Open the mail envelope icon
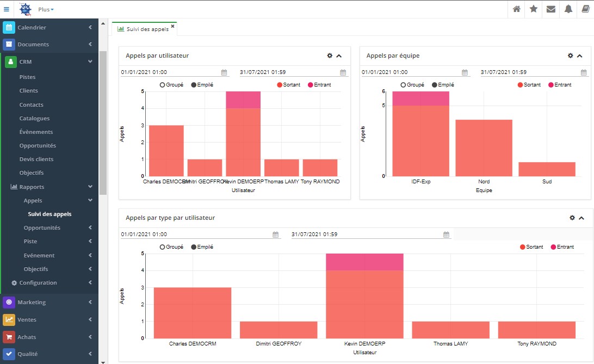The image size is (594, 364). (x=551, y=9)
